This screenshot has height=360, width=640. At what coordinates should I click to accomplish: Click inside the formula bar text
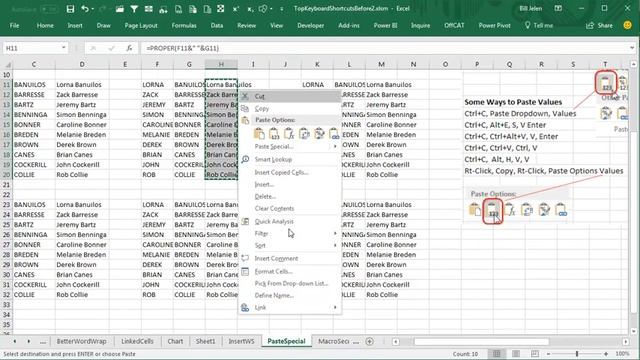pyautogui.click(x=182, y=48)
